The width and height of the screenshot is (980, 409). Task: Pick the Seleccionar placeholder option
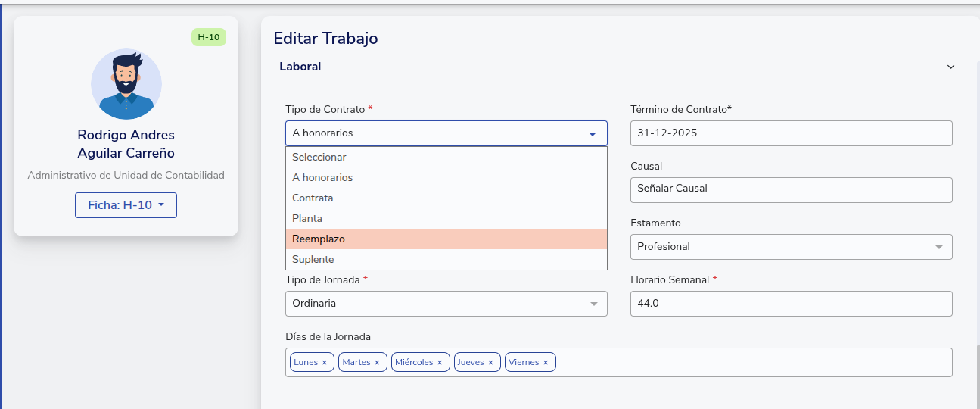pyautogui.click(x=446, y=157)
